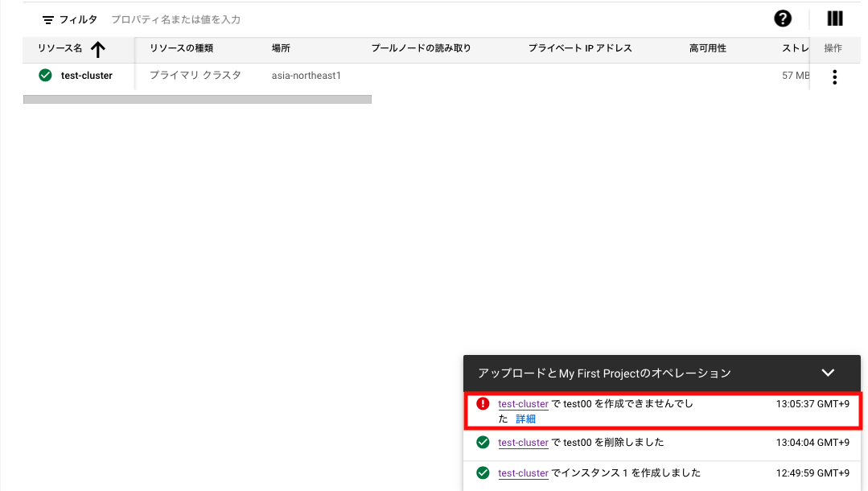Click the 13:04:04 GMT+9 timestamp
868x491 pixels.
(812, 442)
